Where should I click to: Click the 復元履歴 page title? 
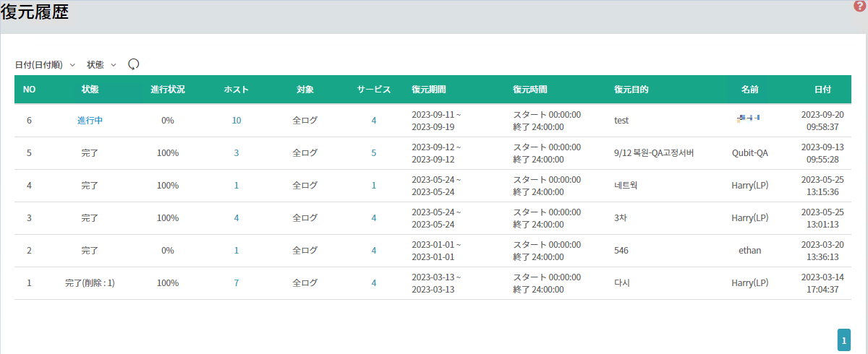35,13
